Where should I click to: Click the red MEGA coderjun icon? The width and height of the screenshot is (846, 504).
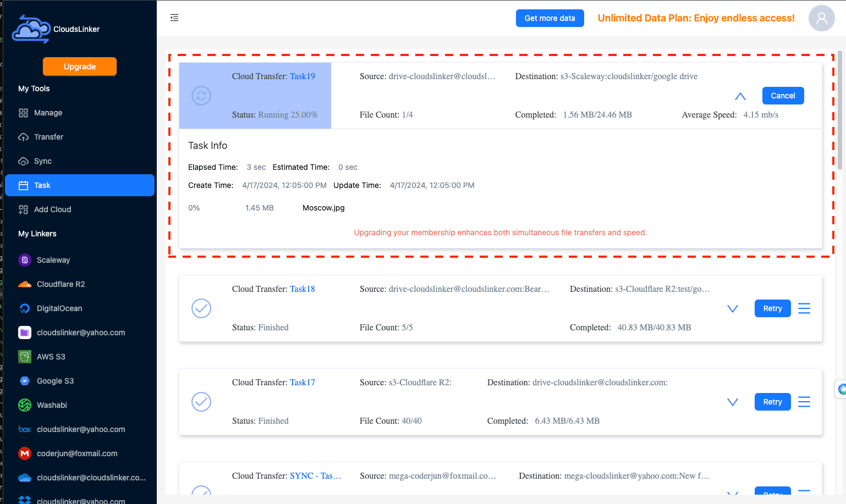[x=25, y=453]
